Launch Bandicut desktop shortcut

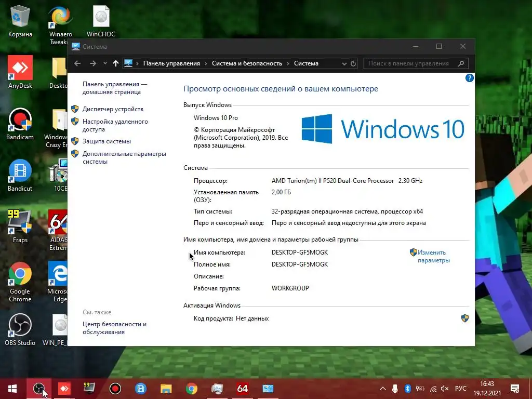point(20,175)
